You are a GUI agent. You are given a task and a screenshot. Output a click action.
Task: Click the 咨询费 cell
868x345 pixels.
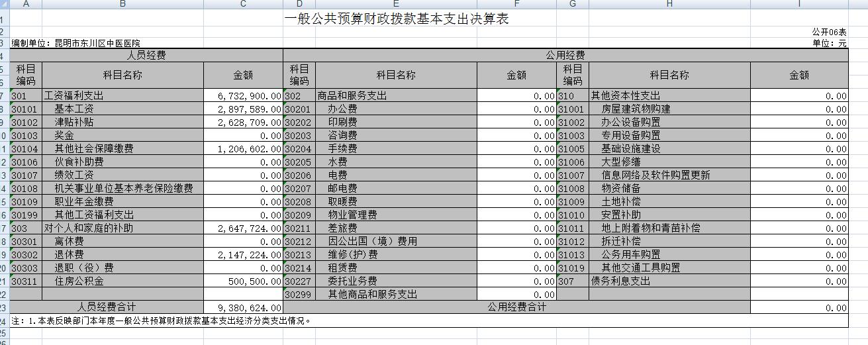click(x=396, y=135)
